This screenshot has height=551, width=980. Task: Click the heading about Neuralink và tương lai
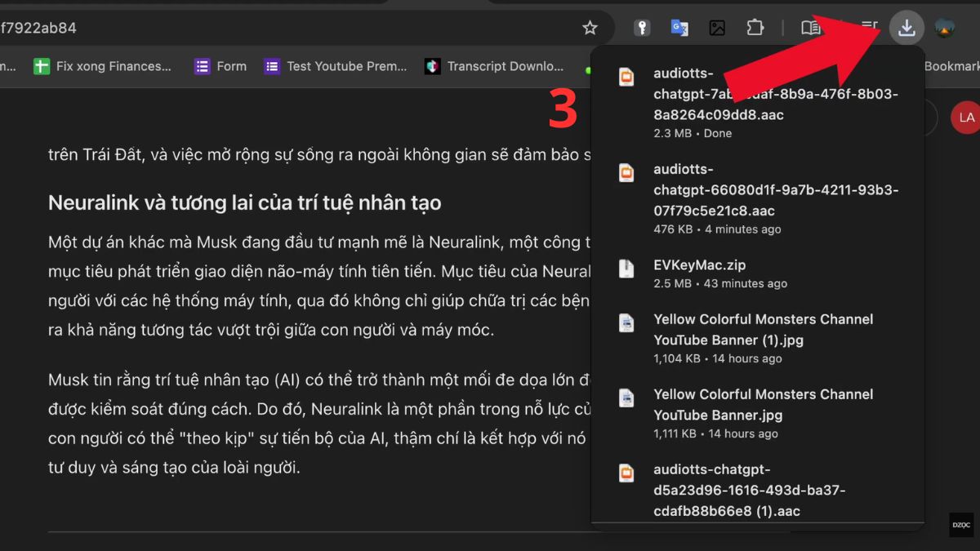(244, 202)
